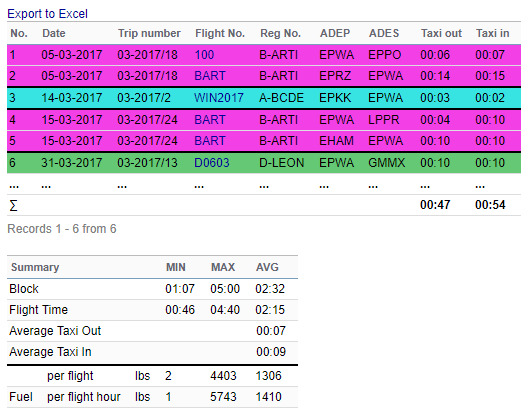528x414 pixels.
Task: Select trip number 03-2017/13 cell
Action: (147, 163)
